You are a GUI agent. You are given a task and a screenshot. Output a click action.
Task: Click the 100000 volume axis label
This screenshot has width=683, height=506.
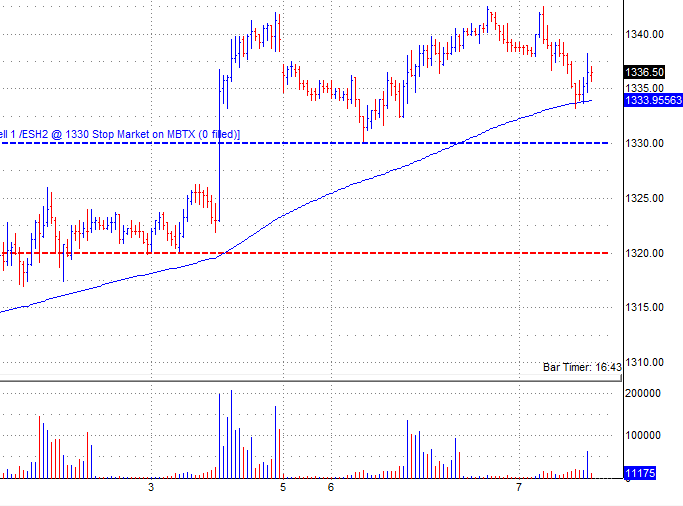643,435
